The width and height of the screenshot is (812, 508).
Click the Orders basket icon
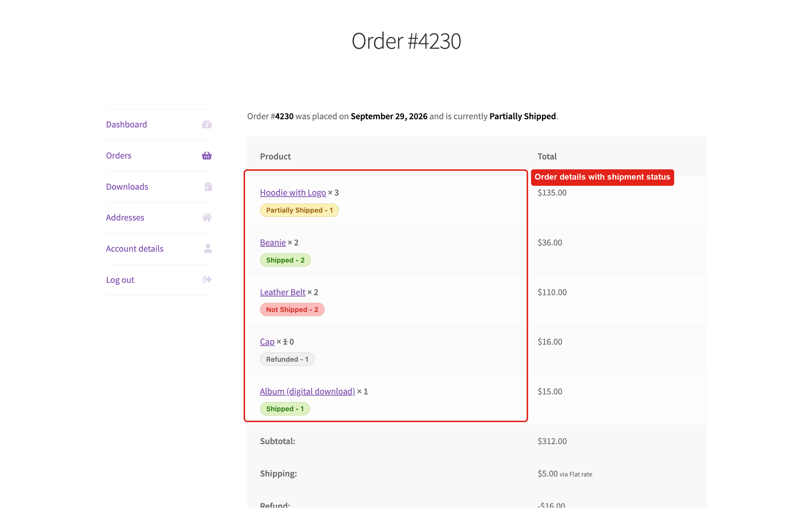pos(207,156)
